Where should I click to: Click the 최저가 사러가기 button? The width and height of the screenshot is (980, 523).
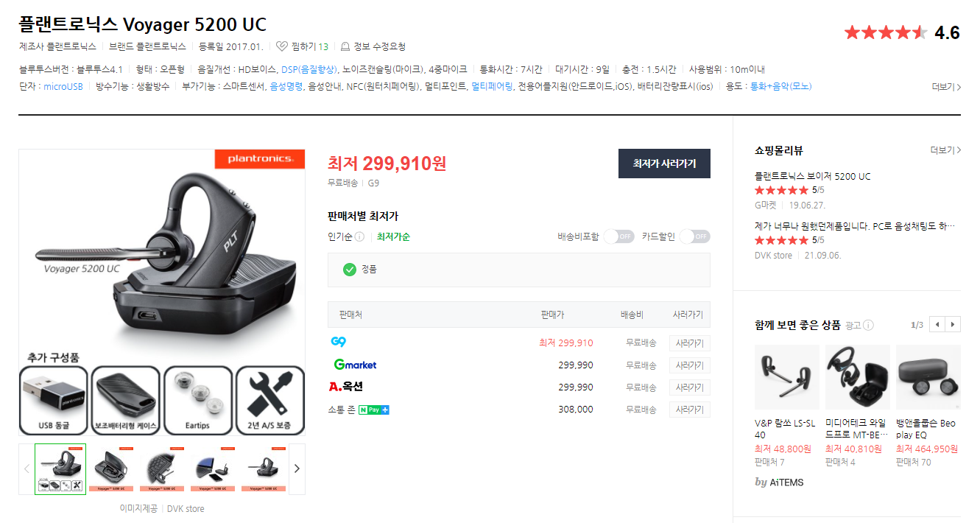pyautogui.click(x=664, y=164)
